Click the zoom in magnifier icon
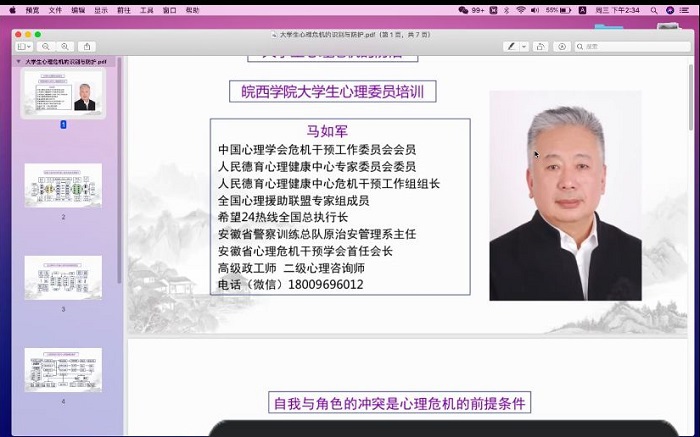 pos(65,46)
